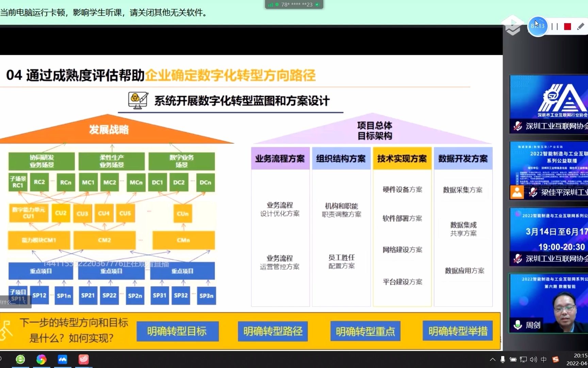Click the green phone bar showing 78* **** **23

pyautogui.click(x=294, y=4)
